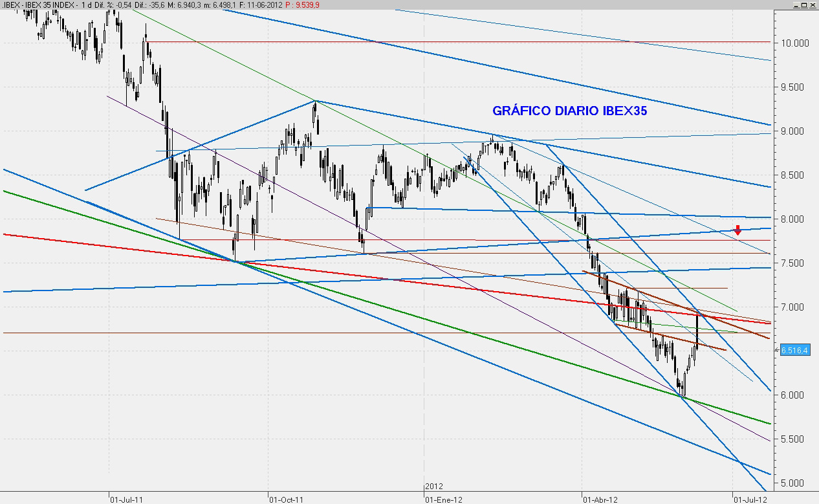Click the 01-Jul-11 date axis label
The width and height of the screenshot is (819, 504).
point(127,499)
